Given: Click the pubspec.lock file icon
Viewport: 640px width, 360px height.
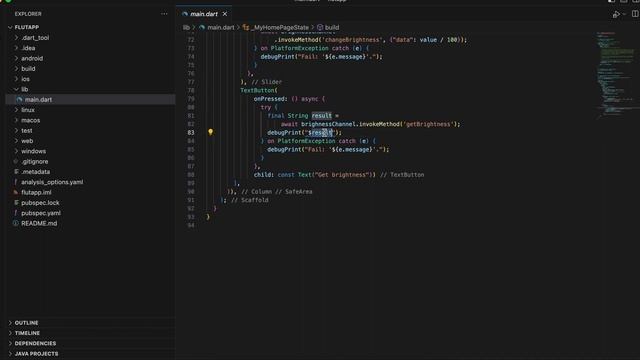Looking at the screenshot, I should pyautogui.click(x=16, y=203).
